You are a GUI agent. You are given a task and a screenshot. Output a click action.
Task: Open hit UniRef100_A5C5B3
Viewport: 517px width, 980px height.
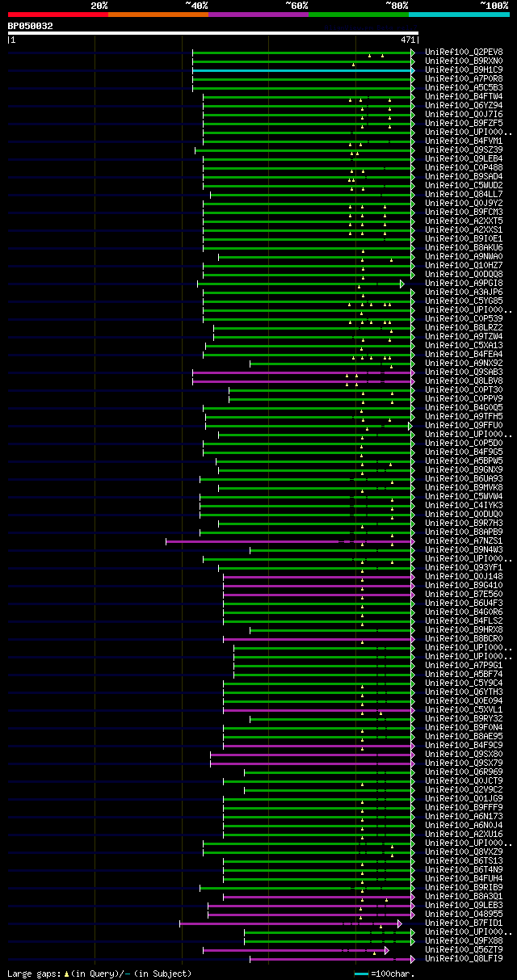464,88
